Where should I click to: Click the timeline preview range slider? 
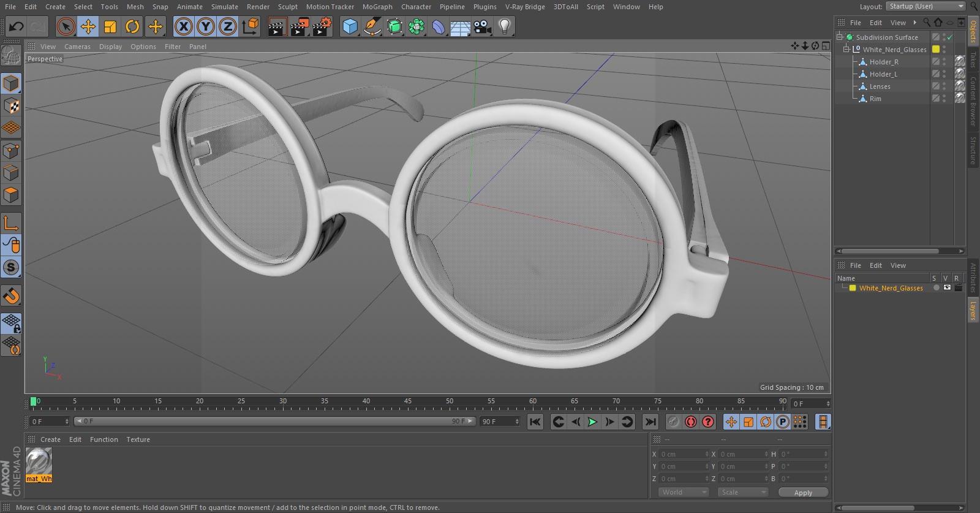(274, 421)
